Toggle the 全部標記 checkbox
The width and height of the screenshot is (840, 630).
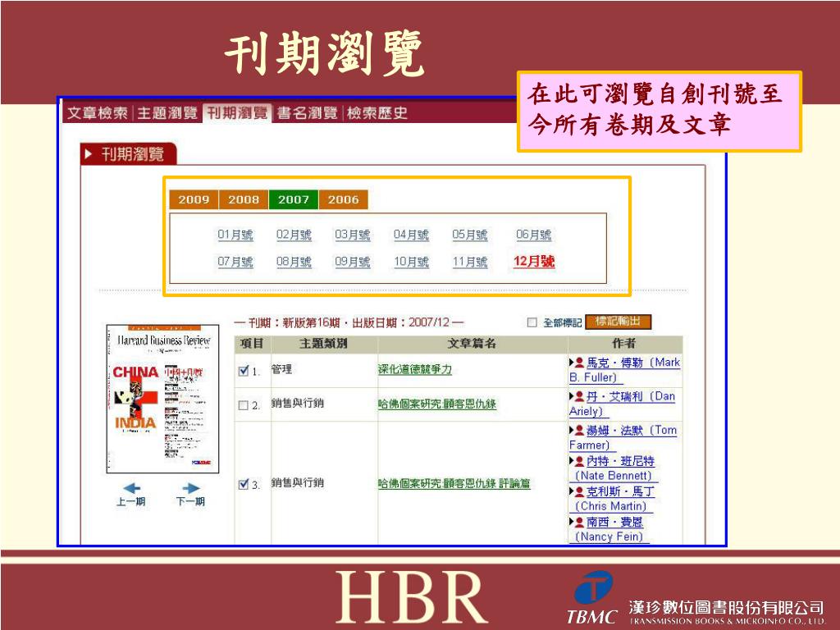[532, 322]
